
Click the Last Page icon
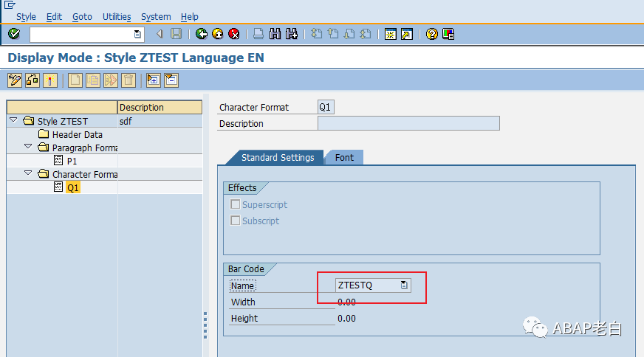coord(366,34)
